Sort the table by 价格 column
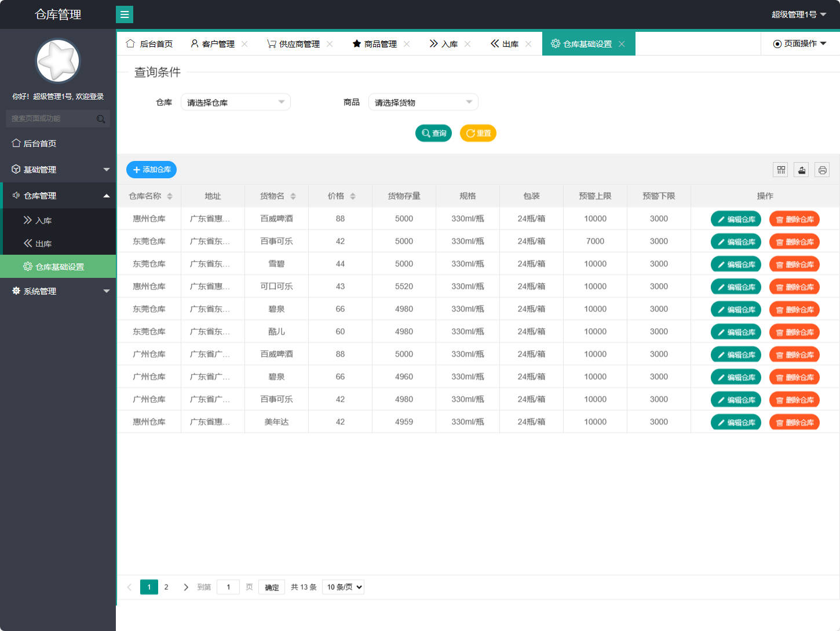840x631 pixels. [x=340, y=196]
